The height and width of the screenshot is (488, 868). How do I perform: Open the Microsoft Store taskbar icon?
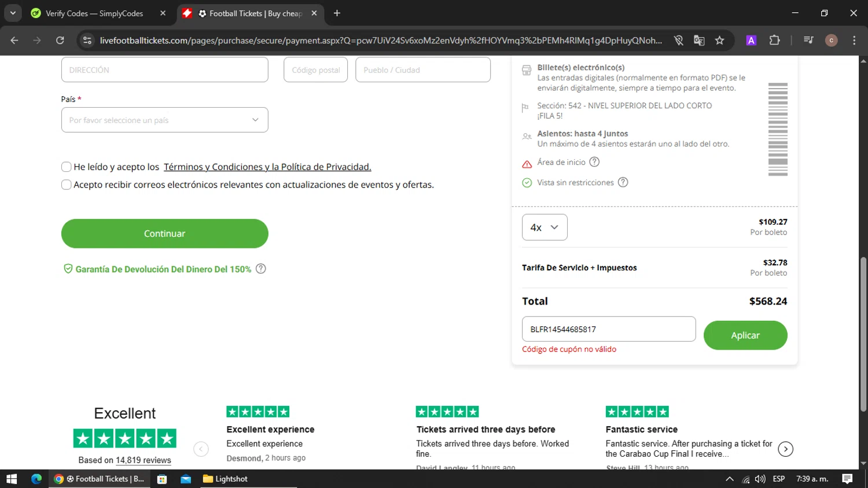[162, 479]
